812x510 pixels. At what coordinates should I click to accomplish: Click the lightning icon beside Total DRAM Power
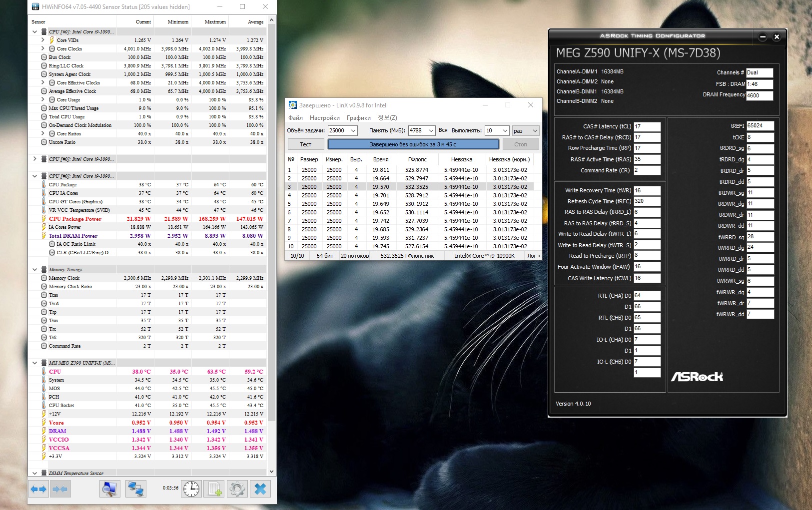(x=44, y=236)
